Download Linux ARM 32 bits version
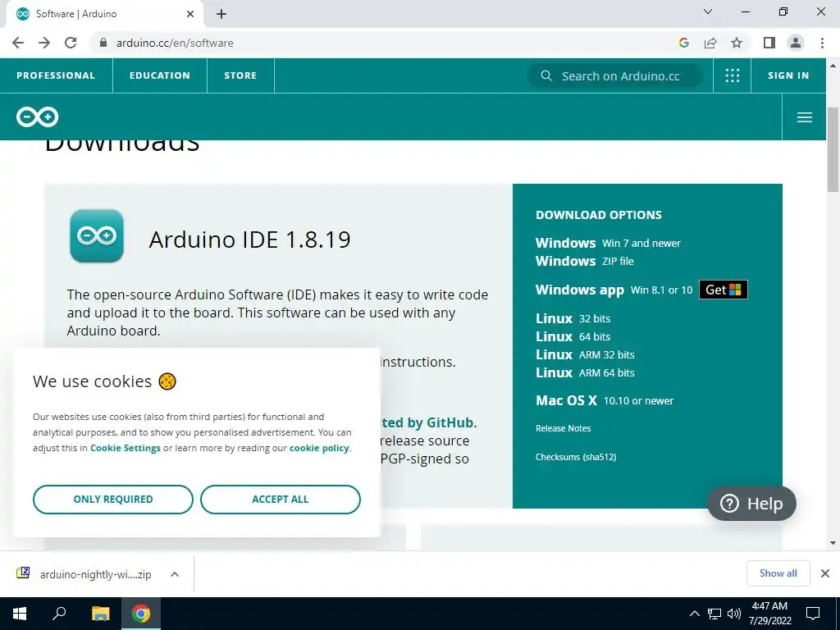Viewport: 840px width, 630px height. 585,354
